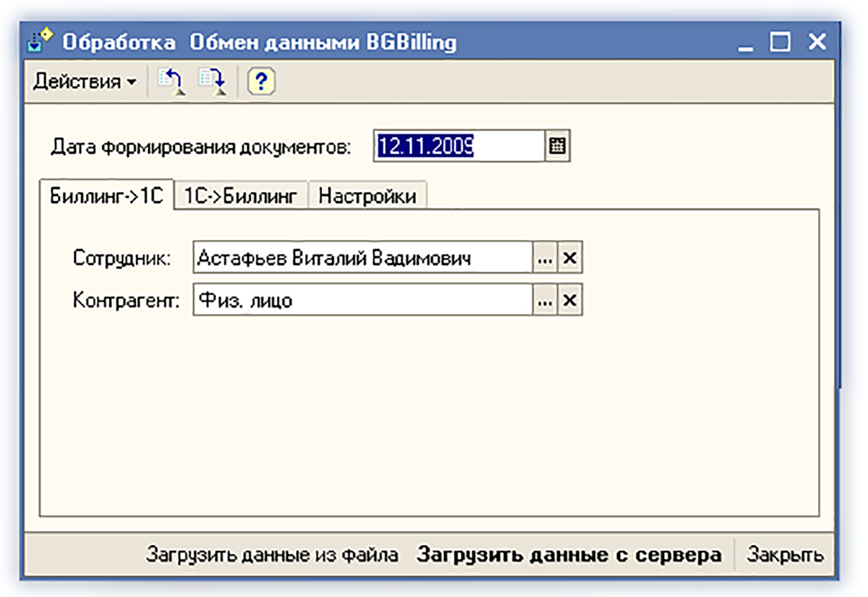Click Загрузить данные из файла
868x597 pixels.
coord(272,555)
